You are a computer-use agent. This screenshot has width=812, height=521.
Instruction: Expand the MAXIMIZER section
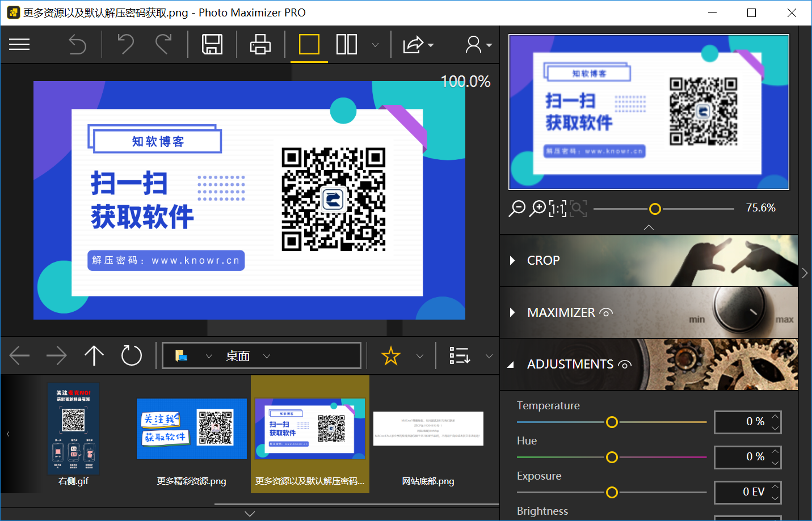(512, 312)
